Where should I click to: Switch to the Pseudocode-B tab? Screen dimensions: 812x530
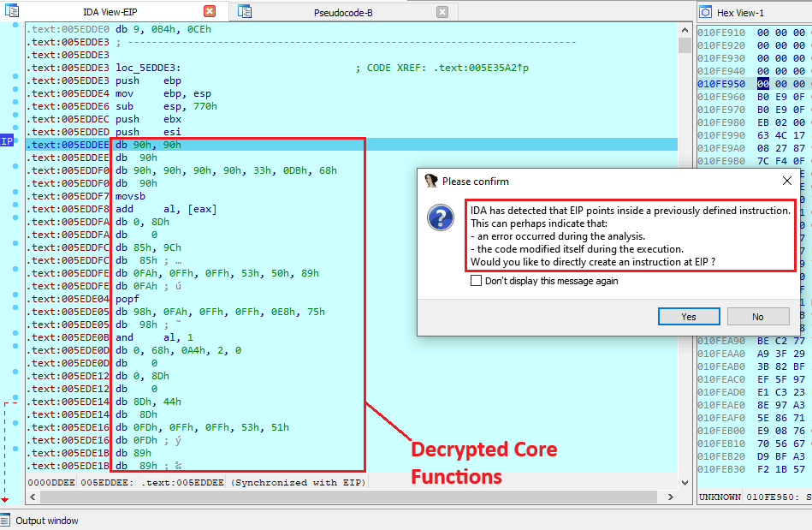(343, 13)
